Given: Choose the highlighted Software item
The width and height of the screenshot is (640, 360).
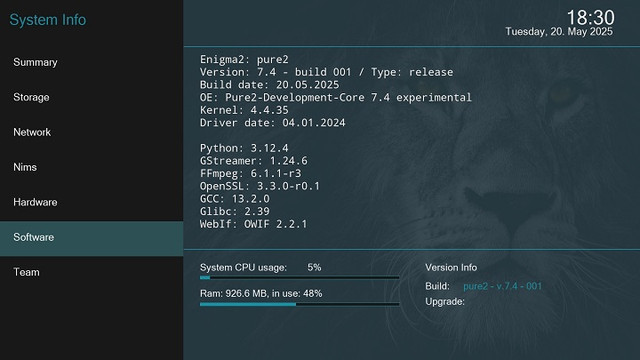Looking at the screenshot, I should point(91,238).
